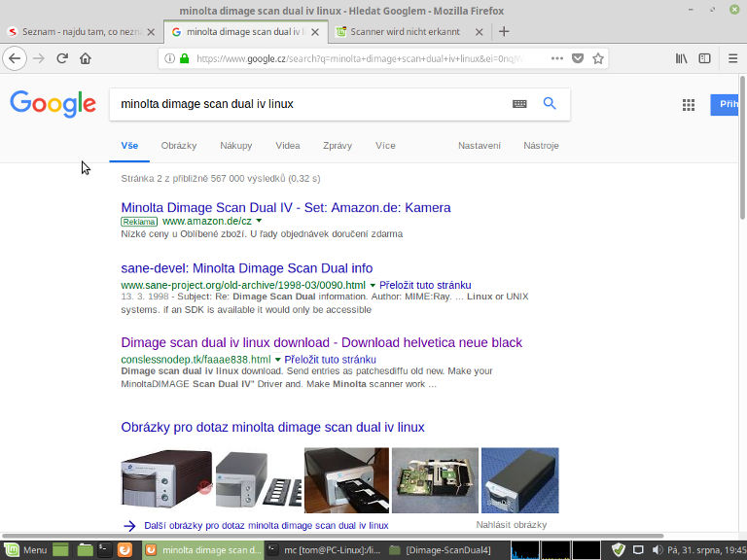Screen dimensions: 747x560
Task: Open Google virtual keyboard input tools
Action: point(519,104)
